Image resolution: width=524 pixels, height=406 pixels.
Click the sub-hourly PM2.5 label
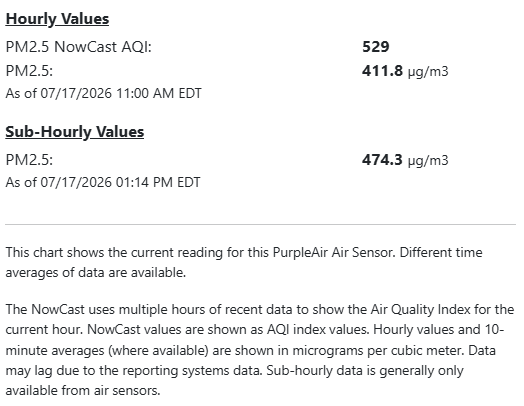[29, 160]
